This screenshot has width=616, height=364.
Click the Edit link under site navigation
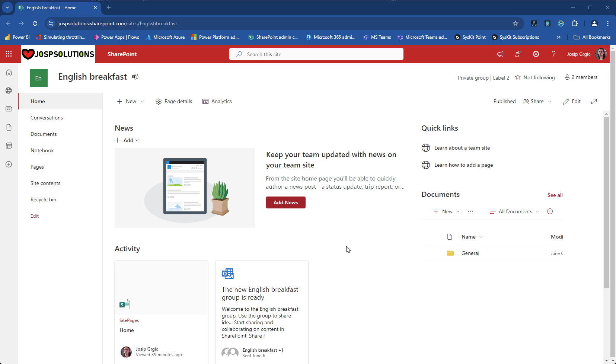click(x=35, y=216)
